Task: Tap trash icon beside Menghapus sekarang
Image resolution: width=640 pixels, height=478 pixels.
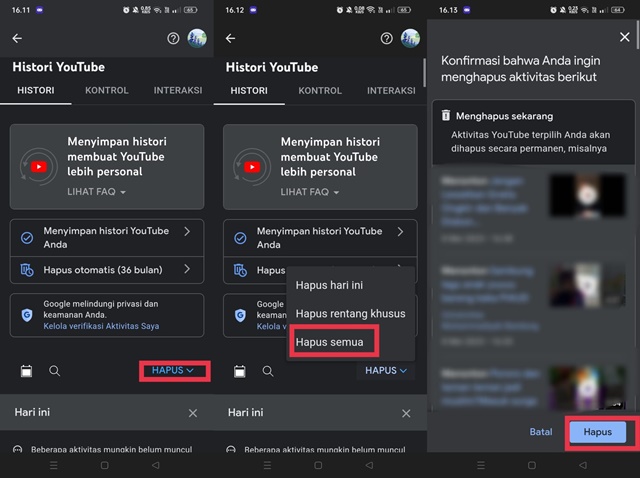Action: tap(446, 116)
